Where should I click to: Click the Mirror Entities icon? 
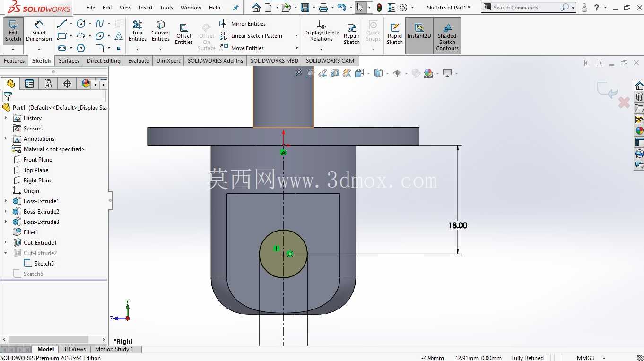224,24
